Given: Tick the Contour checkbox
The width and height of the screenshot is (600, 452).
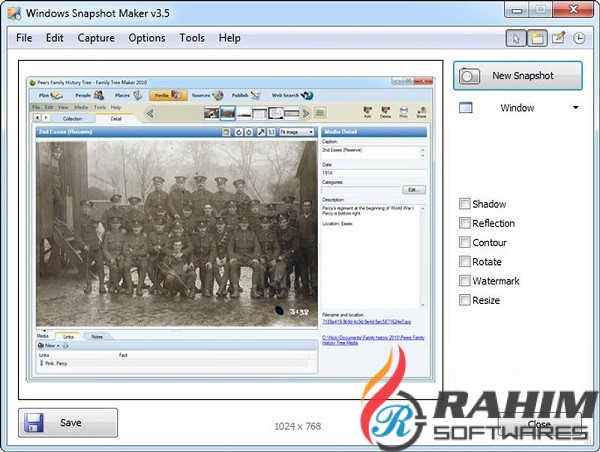Looking at the screenshot, I should point(465,242).
